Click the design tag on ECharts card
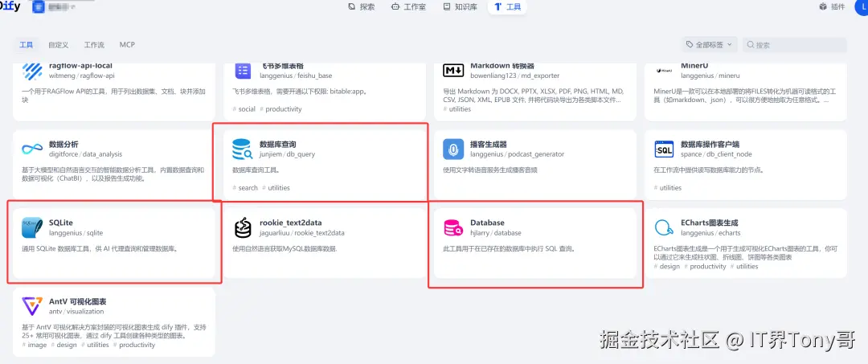Screen dimensions: 868x364 click(x=666, y=267)
